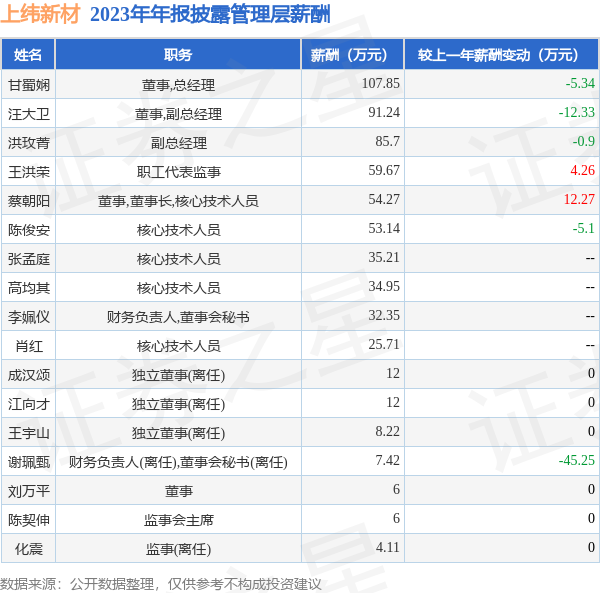Viewport: 600px width, 593px height.
Task: Click the salary value 35.21
Action: pos(384,258)
